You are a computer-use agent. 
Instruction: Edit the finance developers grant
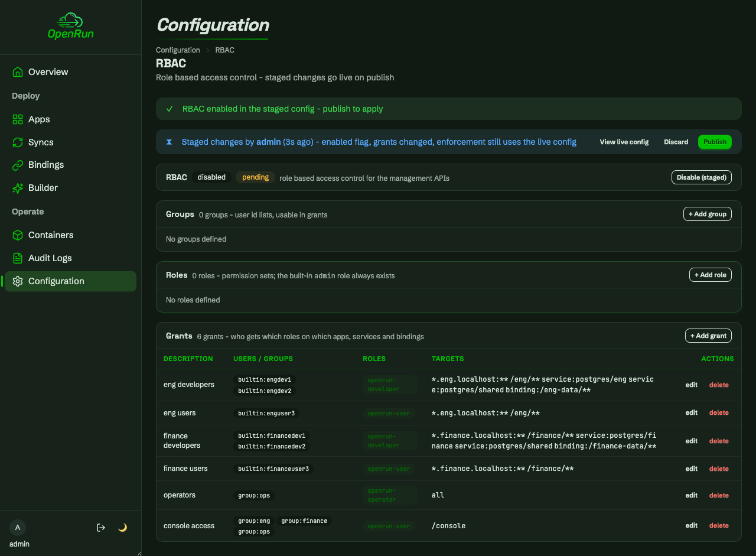692,441
